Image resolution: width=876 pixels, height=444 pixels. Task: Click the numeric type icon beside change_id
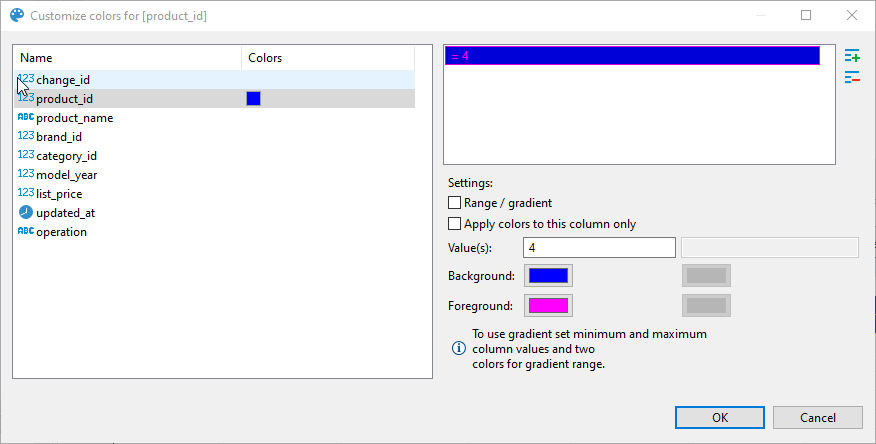(26, 79)
